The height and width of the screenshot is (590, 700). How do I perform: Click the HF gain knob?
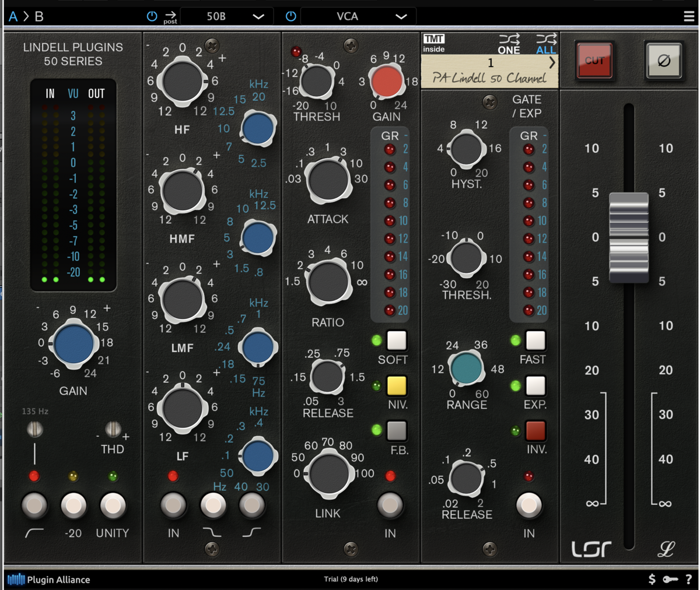[x=183, y=81]
